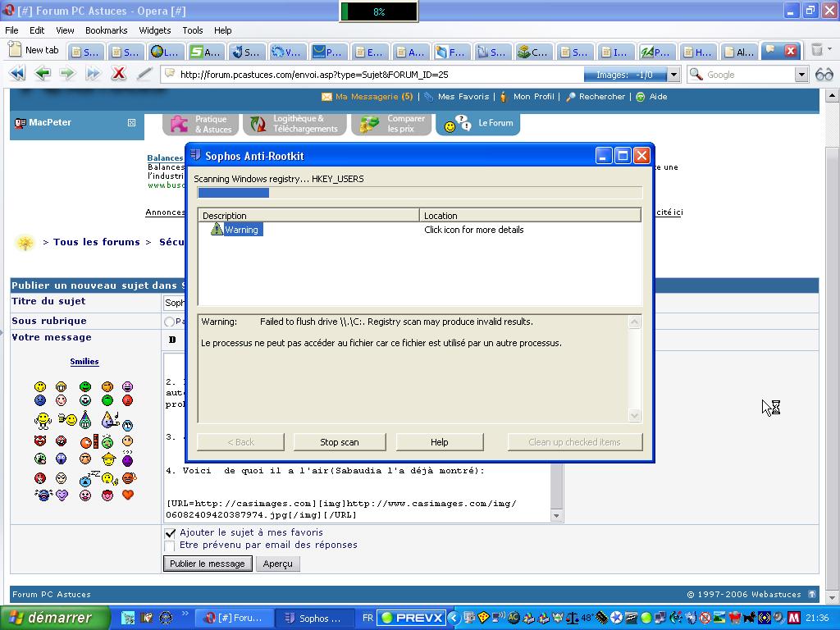Collapse the MacPeter user panel
This screenshot has height=630, width=840.
tap(131, 123)
